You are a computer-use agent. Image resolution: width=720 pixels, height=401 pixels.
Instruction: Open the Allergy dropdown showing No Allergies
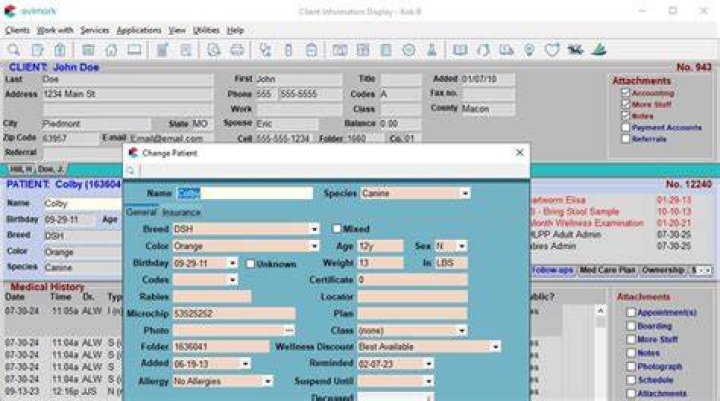tap(267, 381)
